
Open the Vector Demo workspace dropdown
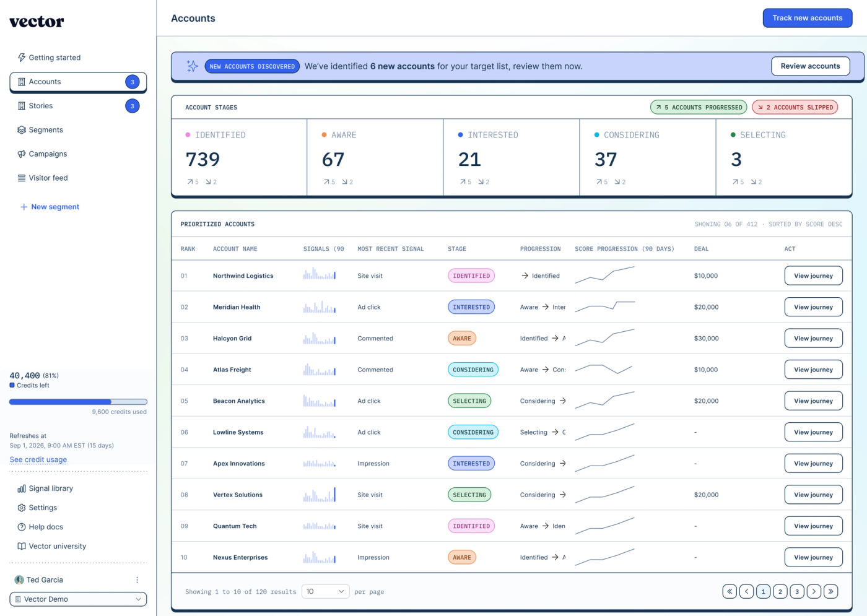coord(78,599)
